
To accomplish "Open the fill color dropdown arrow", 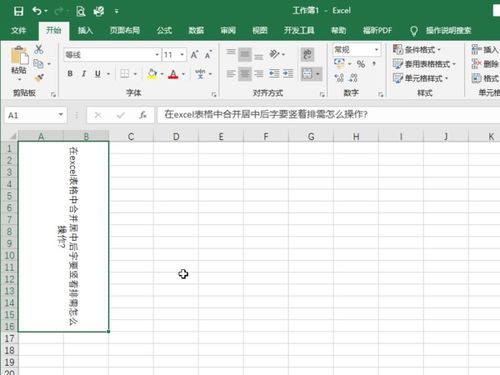I will coord(162,74).
